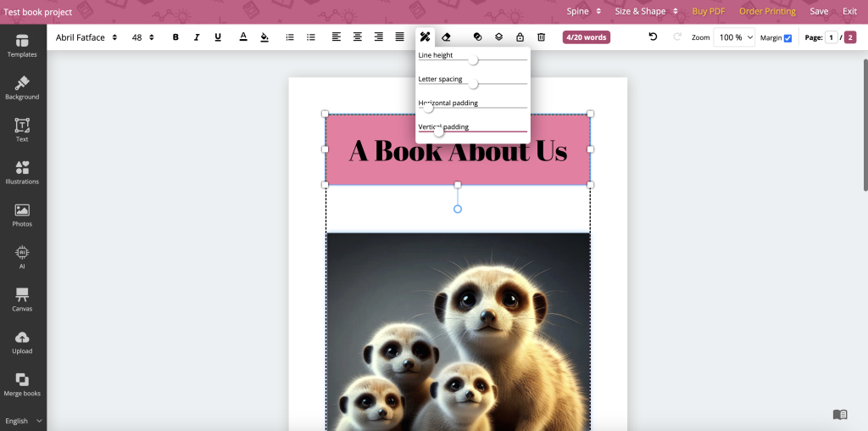Toggle bold formatting
This screenshot has height=431, width=868.
[175, 37]
